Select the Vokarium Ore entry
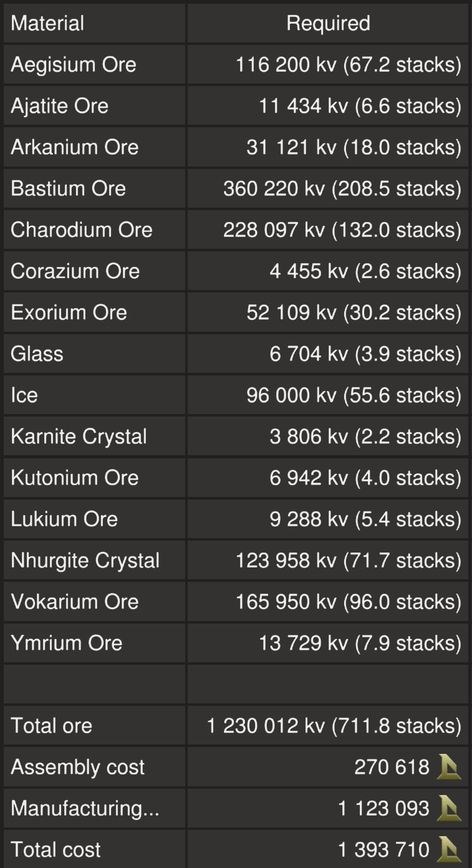The height and width of the screenshot is (868, 472). coord(75,602)
